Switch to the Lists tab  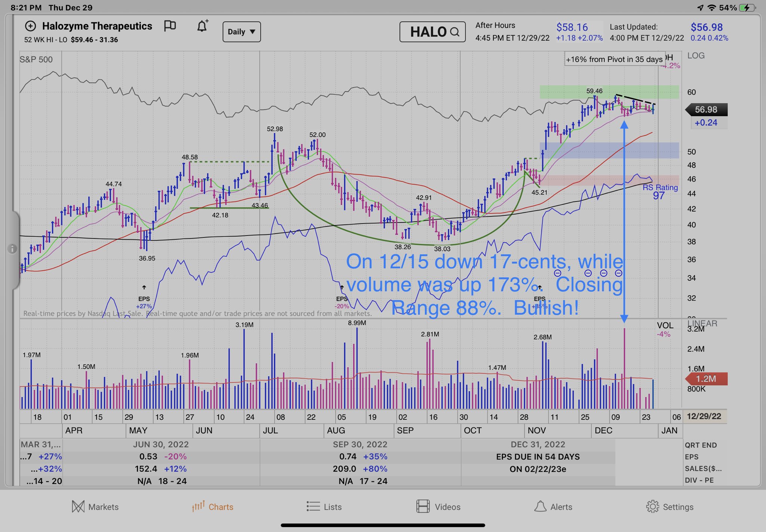tap(324, 507)
